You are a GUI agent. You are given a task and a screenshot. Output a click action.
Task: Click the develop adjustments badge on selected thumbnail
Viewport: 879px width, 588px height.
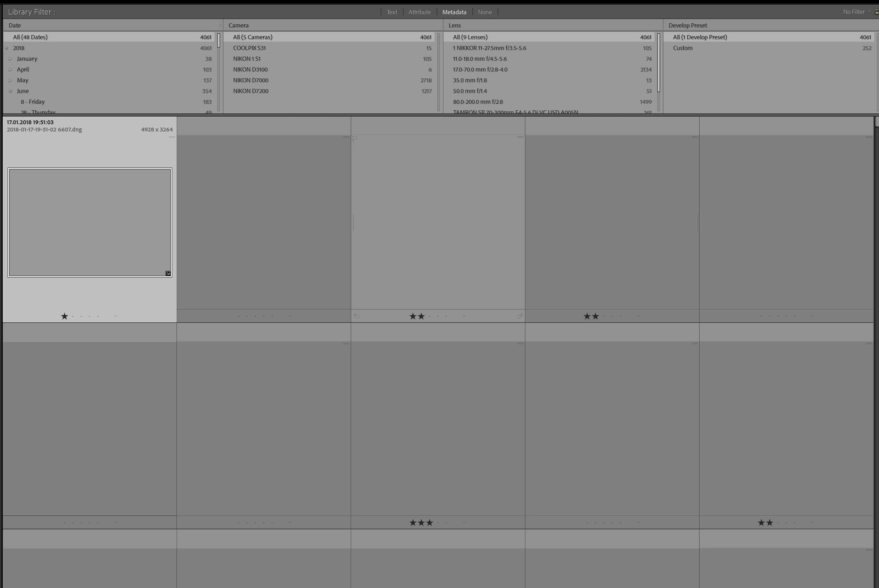click(x=168, y=274)
